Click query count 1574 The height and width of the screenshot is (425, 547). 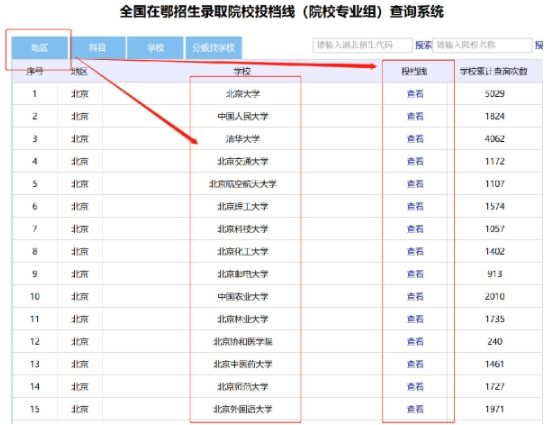tap(495, 206)
